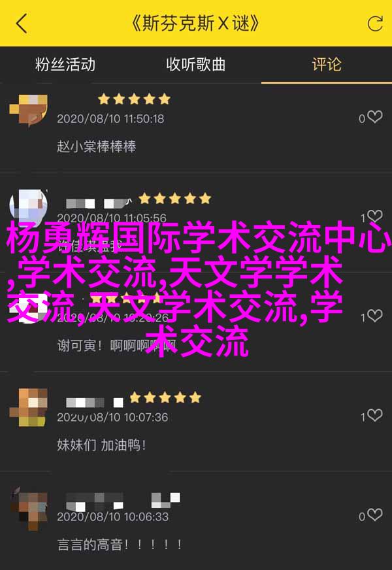The image size is (392, 570).
Task: Tap the heart on the 妹妹们 加油鸭 comment
Action: click(375, 415)
